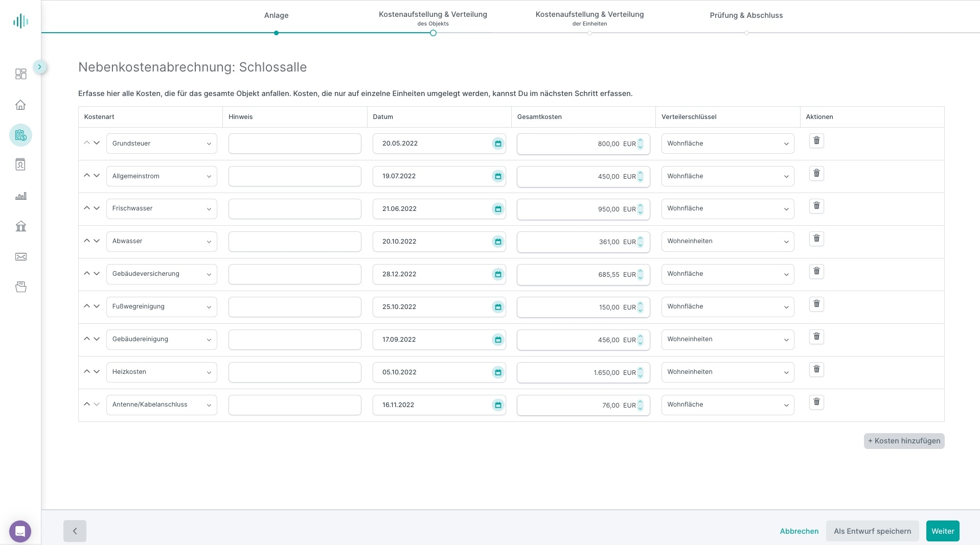Change Verteilerschlüssel for the Antenne/Kabelanschluss row
This screenshot has width=980, height=545.
[x=727, y=405]
